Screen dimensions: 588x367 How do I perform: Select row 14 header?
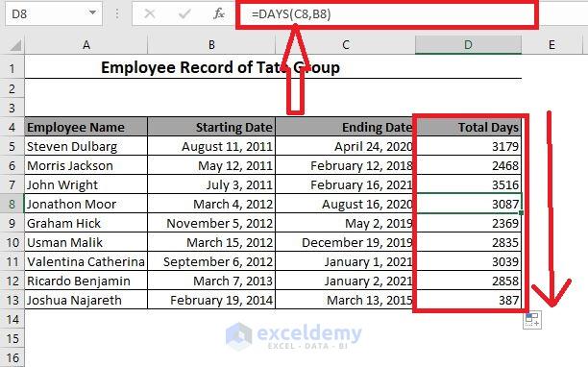point(12,319)
